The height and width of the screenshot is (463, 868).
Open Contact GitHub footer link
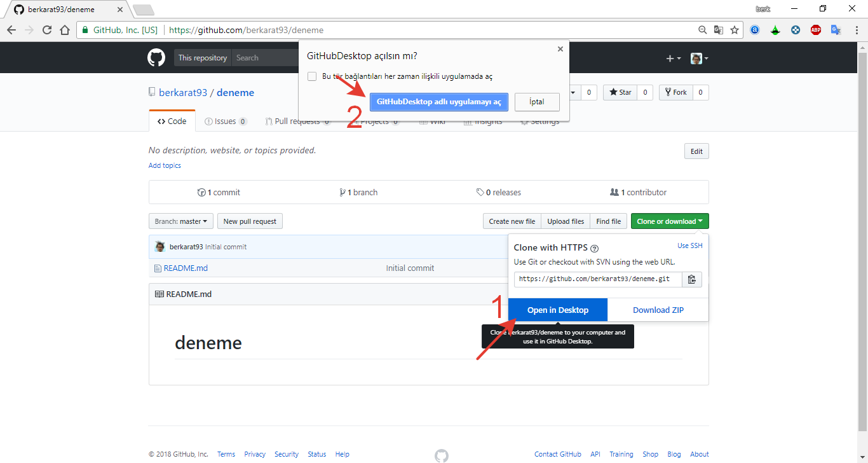[x=558, y=454]
